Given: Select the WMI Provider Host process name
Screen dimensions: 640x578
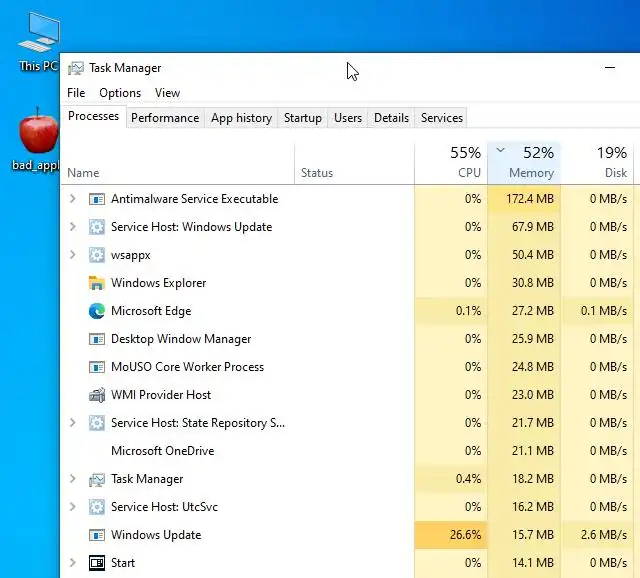Looking at the screenshot, I should (161, 395).
